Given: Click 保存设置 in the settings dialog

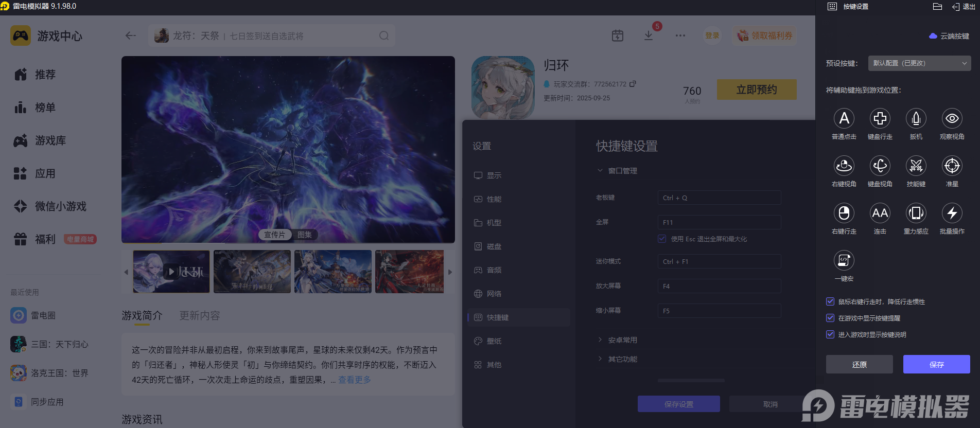Looking at the screenshot, I should click(x=679, y=404).
